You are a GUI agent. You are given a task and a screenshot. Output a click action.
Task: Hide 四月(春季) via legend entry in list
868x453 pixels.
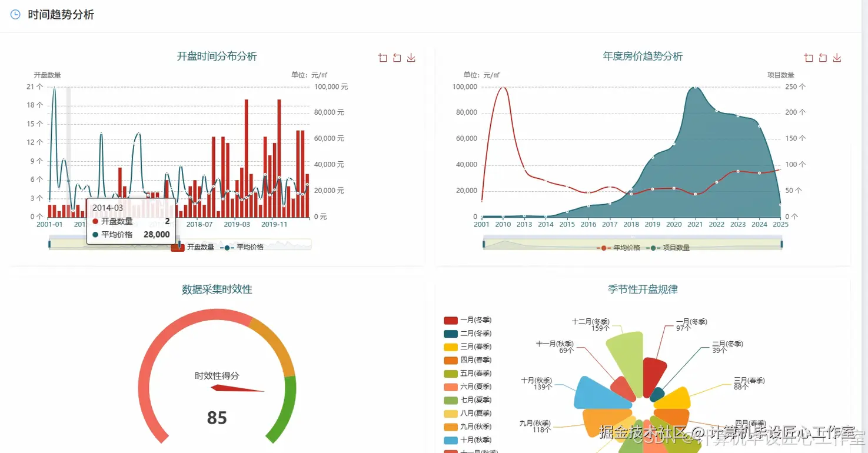(468, 360)
